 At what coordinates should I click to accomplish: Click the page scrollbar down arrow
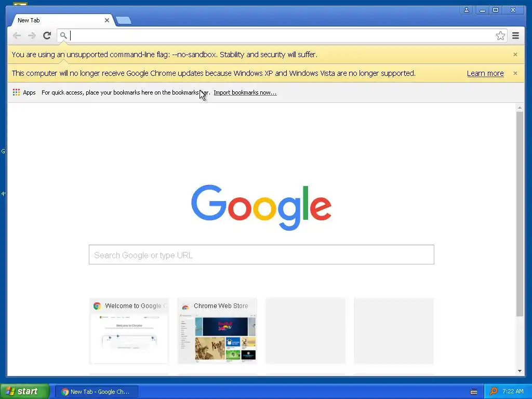(520, 371)
